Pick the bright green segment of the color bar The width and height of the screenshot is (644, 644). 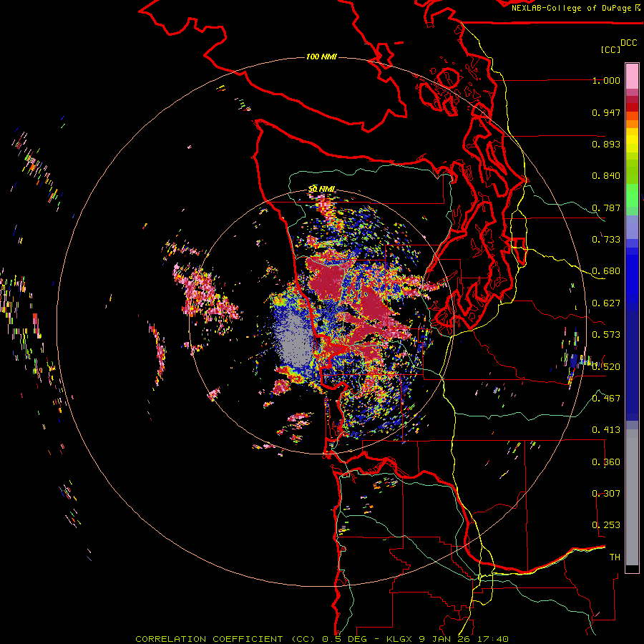632,195
